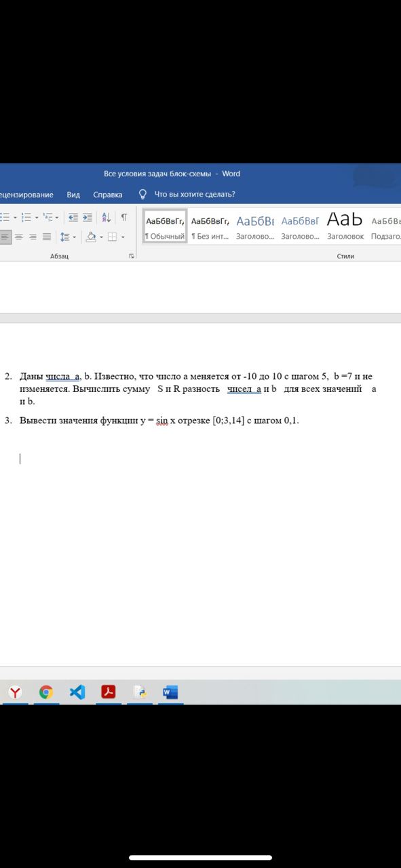Toggle the show paragraph marks icon
Image resolution: width=401 pixels, height=868 pixels.
(123, 217)
